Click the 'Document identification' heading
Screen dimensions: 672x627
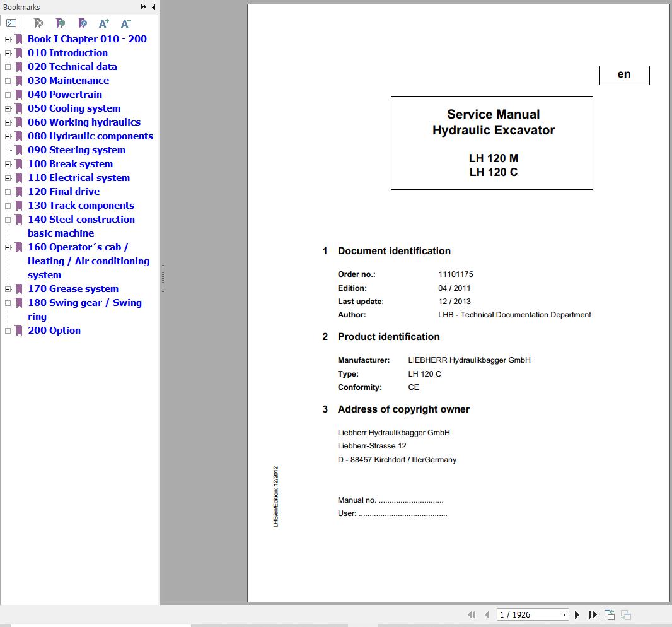click(x=394, y=251)
